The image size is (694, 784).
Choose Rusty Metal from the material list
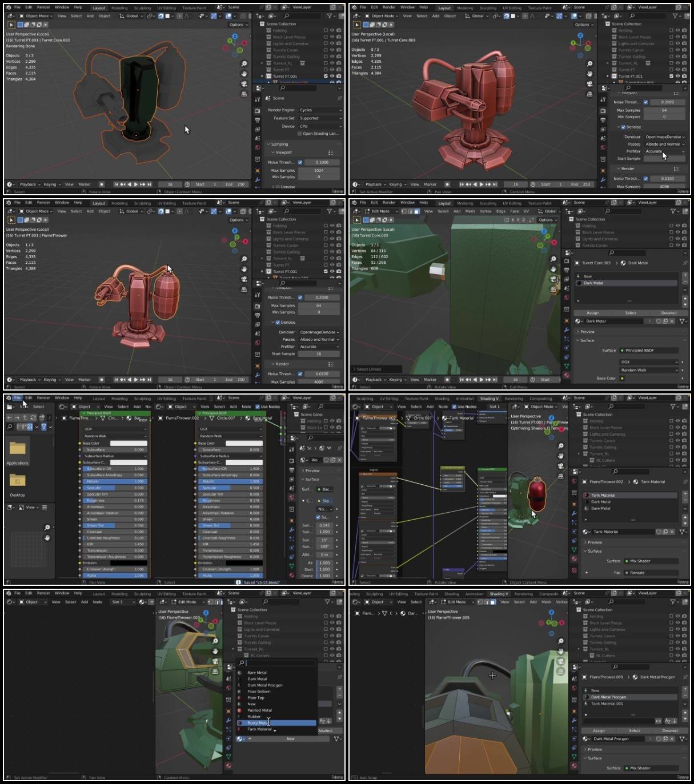click(x=276, y=723)
